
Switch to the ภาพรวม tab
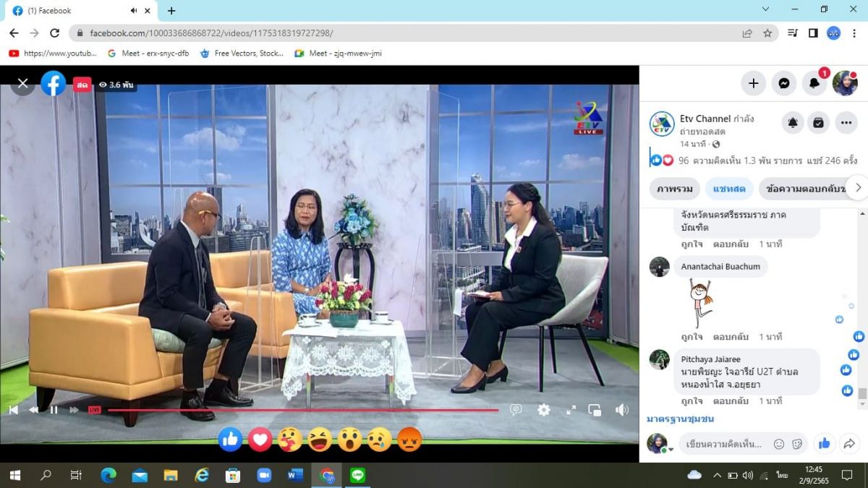coord(675,189)
